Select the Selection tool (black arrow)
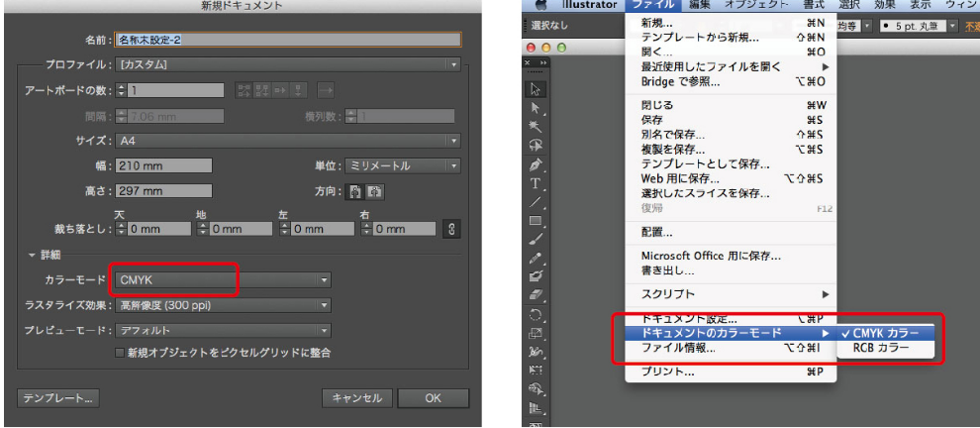Screen dimensions: 980x428 coord(535,89)
